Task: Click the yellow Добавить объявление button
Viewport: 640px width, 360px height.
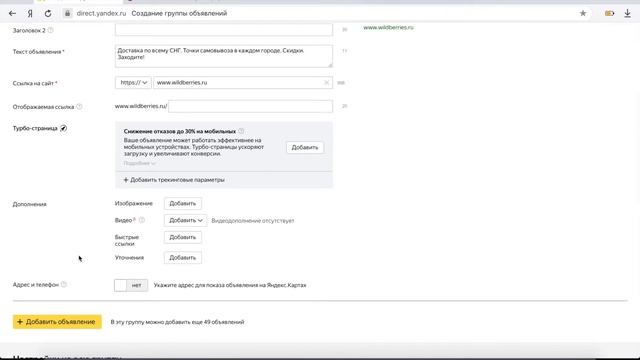Action: point(57,322)
